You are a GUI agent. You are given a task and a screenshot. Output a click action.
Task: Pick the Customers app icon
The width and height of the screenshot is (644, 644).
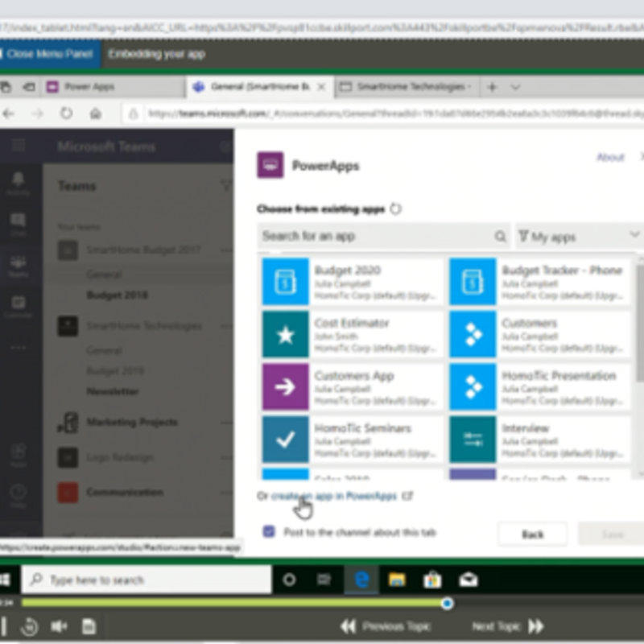[473, 334]
